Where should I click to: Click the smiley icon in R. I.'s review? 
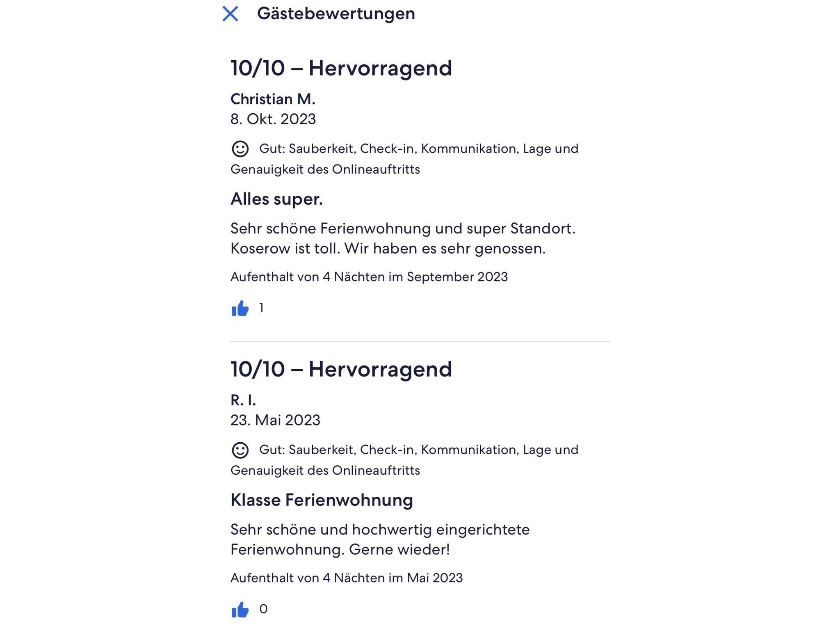tap(240, 450)
